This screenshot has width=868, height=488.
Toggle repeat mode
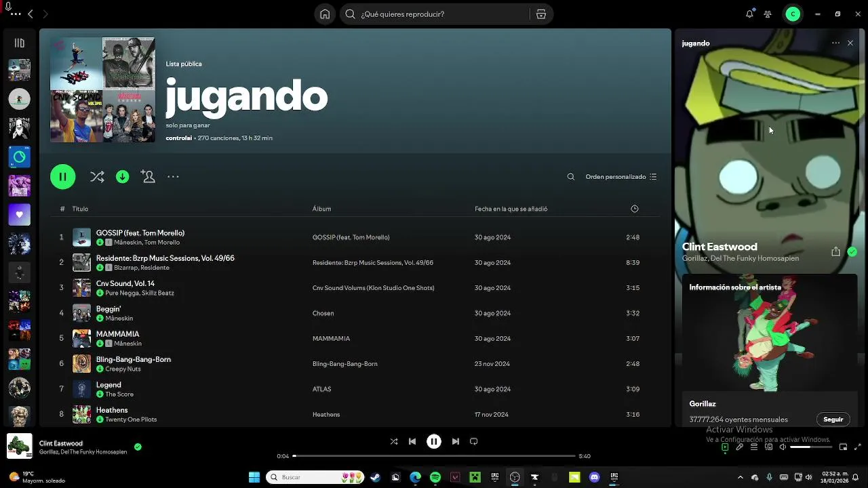click(474, 441)
